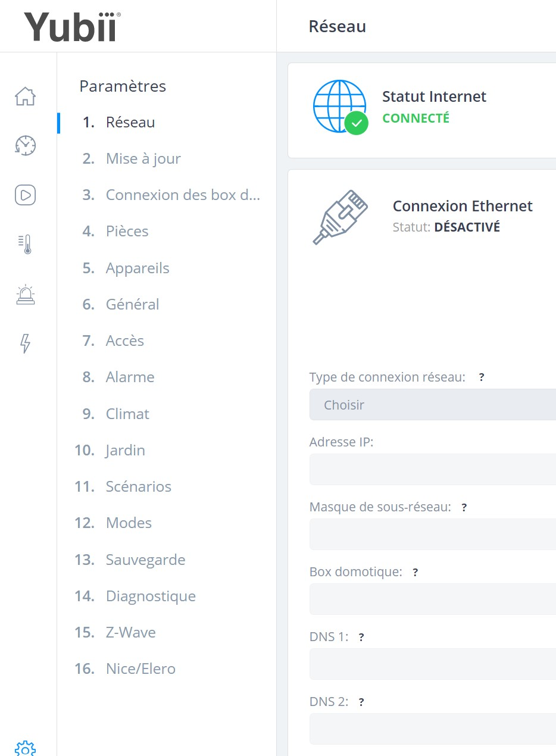Open the history clock icon
This screenshot has width=556, height=756.
25,145
